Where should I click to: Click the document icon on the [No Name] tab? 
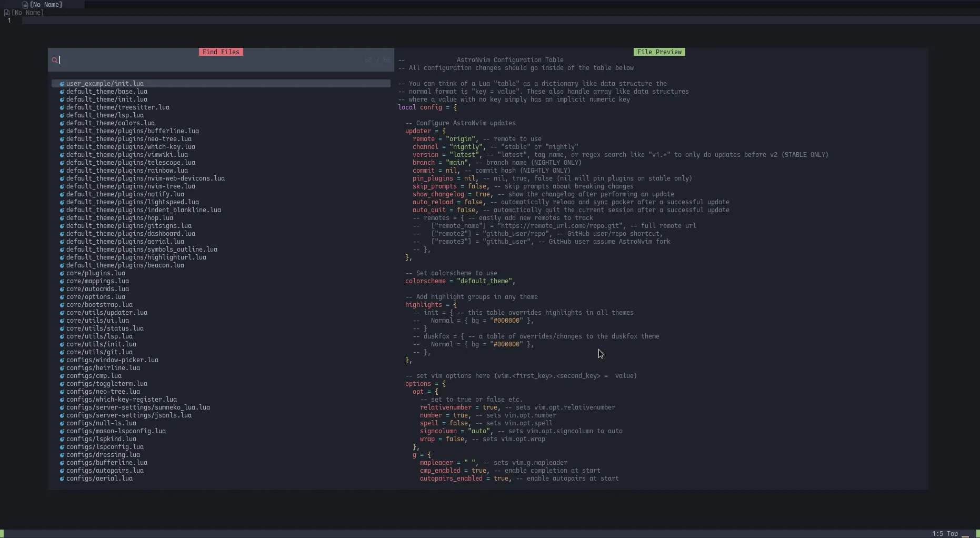(x=25, y=4)
